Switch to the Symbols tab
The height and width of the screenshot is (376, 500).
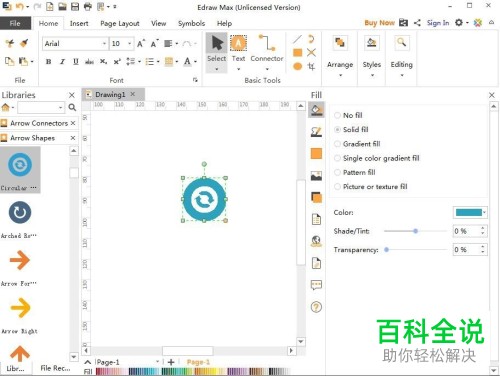click(x=191, y=23)
